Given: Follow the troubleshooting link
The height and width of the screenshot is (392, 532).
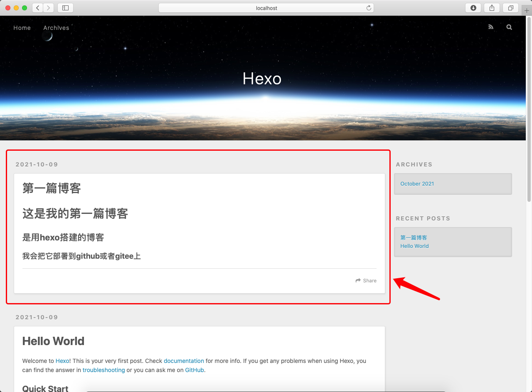Looking at the screenshot, I should pyautogui.click(x=103, y=370).
